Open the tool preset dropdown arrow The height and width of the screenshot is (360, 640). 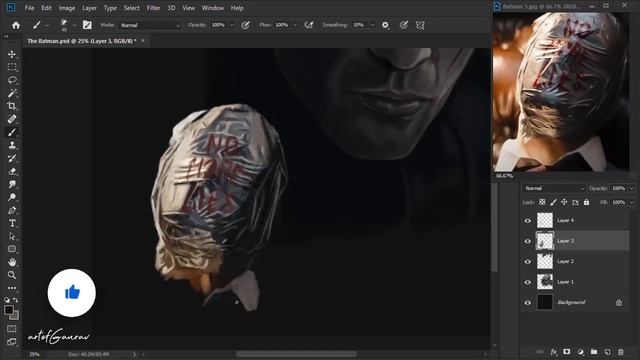[x=47, y=25]
